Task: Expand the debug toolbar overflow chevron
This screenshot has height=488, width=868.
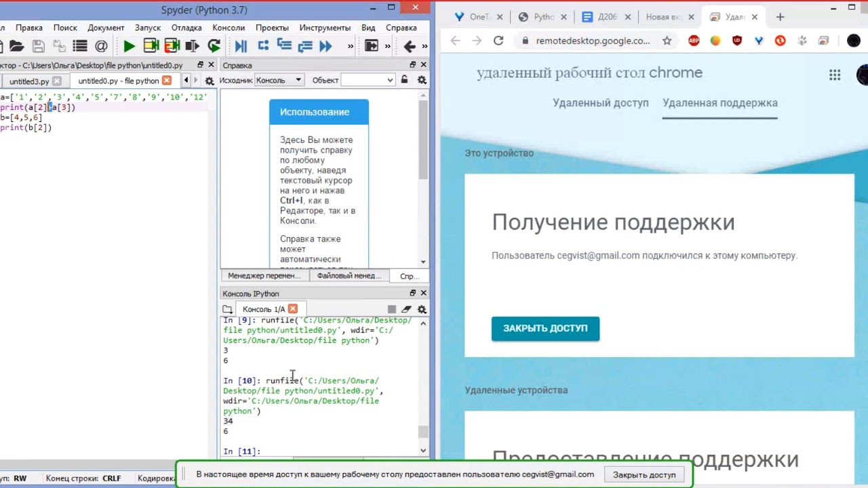Action: pyautogui.click(x=351, y=46)
